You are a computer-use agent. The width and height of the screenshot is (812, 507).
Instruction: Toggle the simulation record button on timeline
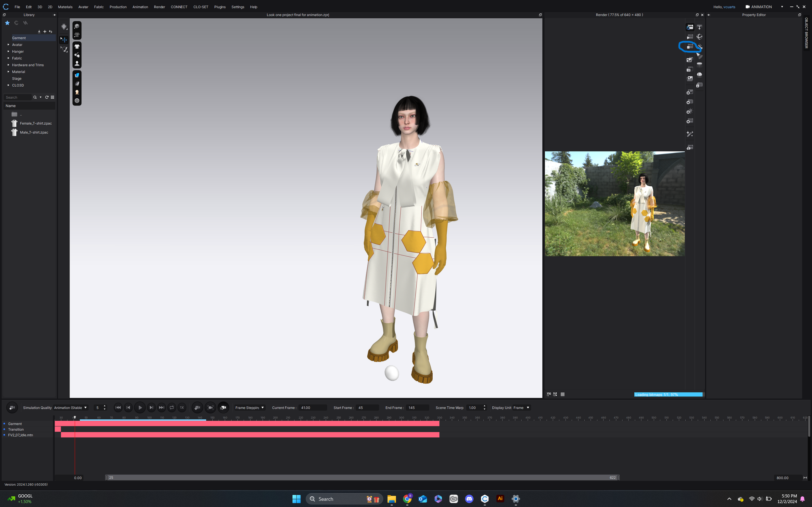[x=12, y=408]
